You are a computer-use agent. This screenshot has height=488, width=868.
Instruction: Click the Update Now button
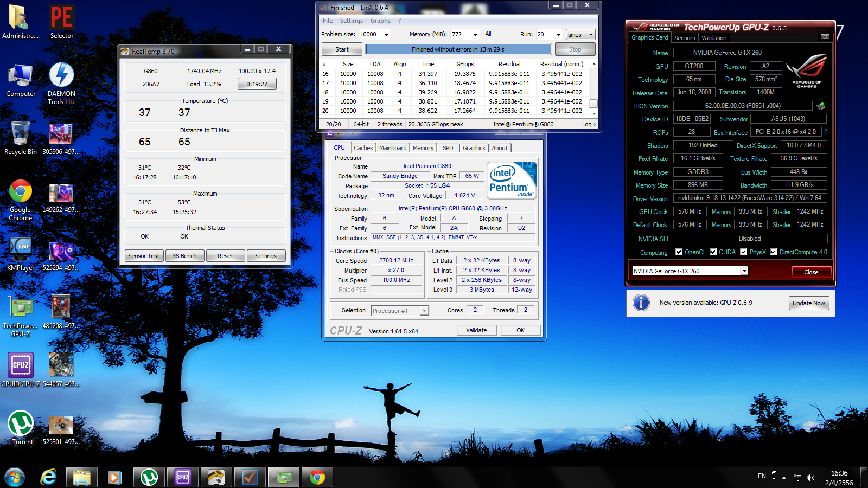click(808, 303)
